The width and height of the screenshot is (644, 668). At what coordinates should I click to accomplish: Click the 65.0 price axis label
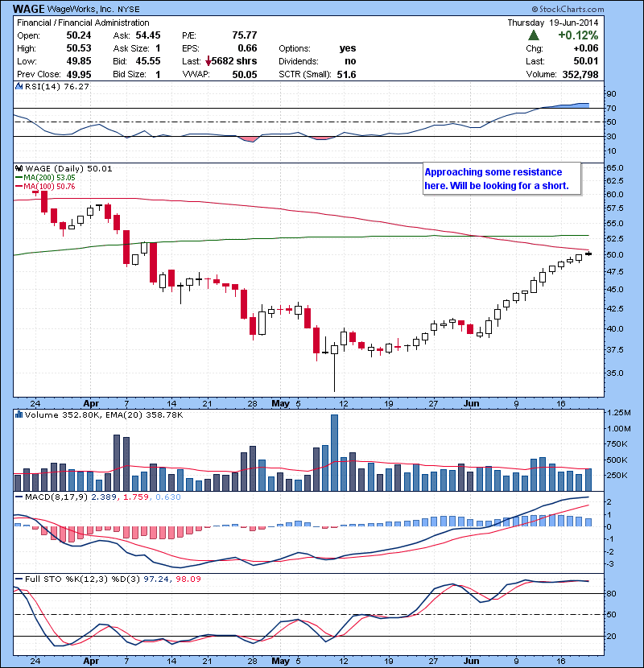point(615,167)
